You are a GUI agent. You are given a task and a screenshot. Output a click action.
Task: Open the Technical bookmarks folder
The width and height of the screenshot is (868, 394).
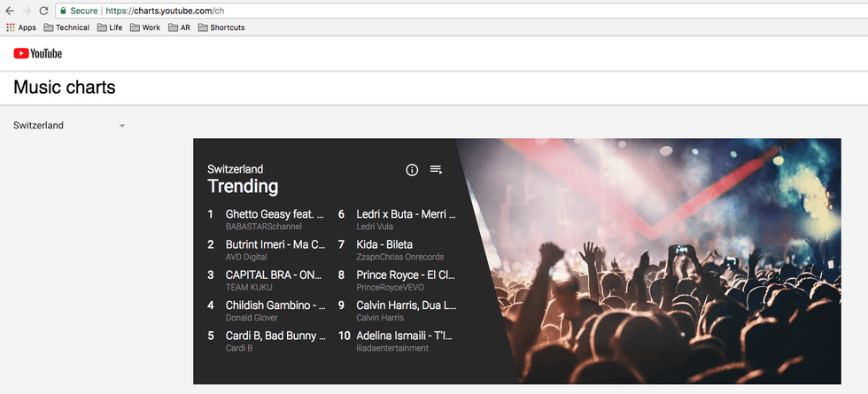tap(66, 27)
